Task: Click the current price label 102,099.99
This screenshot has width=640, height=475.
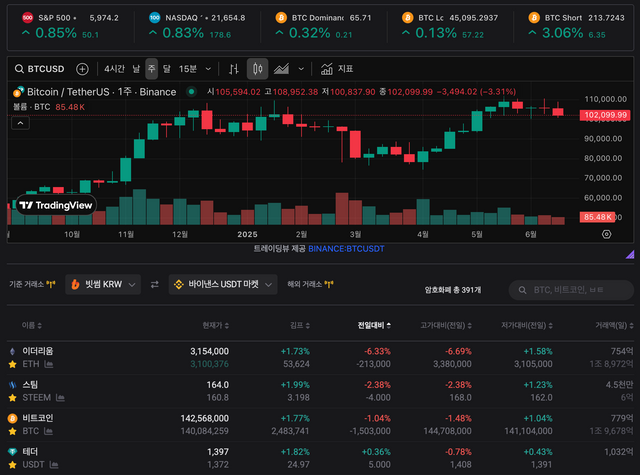Action: tap(605, 115)
